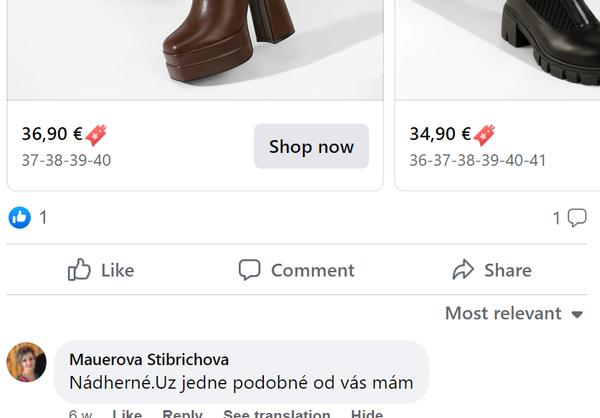Hide the comment using the Hide link
Image resolution: width=600 pixels, height=418 pixels.
coord(366,413)
